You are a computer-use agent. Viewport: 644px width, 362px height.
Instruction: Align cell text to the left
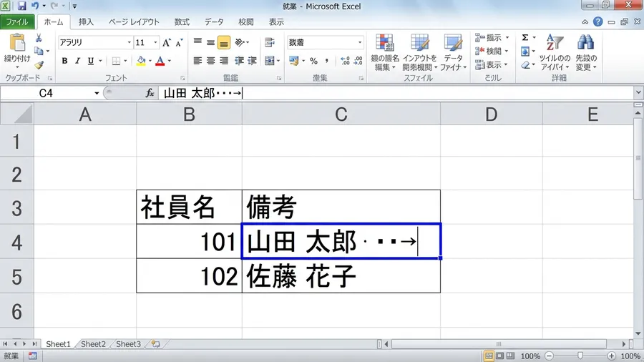pyautogui.click(x=197, y=61)
